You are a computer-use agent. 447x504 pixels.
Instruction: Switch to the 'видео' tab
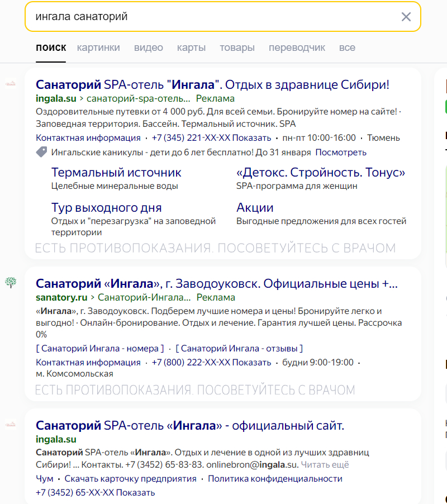click(x=149, y=47)
